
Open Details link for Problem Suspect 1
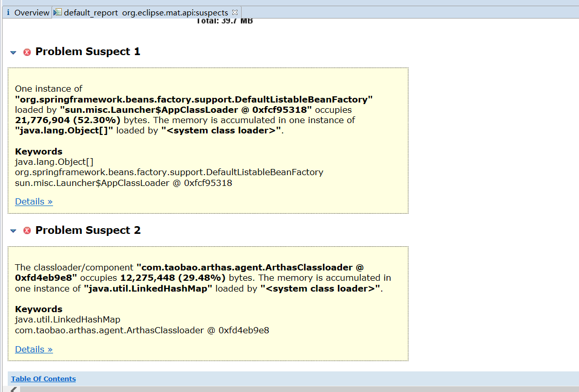pyautogui.click(x=34, y=201)
